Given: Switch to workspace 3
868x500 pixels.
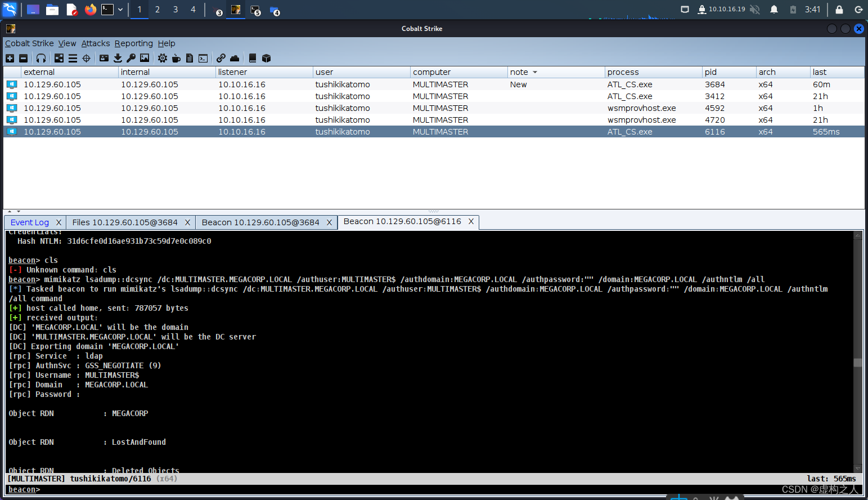Looking at the screenshot, I should tap(176, 10).
